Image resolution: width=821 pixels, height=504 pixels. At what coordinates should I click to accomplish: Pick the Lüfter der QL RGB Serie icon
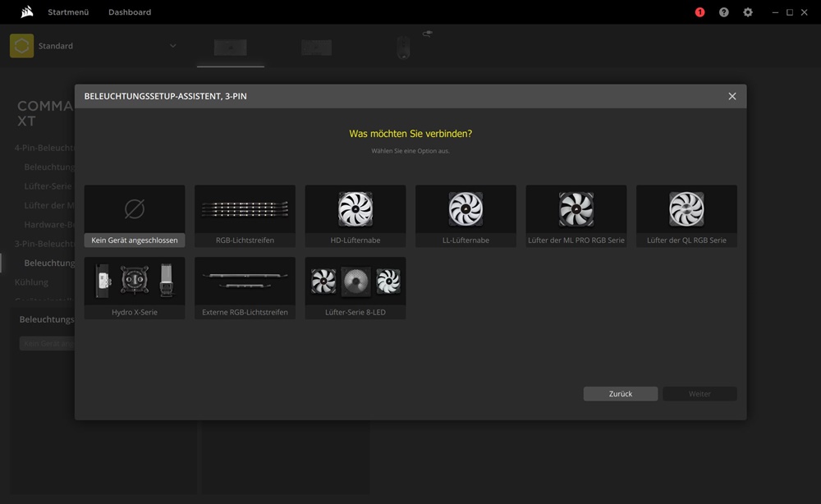point(686,208)
